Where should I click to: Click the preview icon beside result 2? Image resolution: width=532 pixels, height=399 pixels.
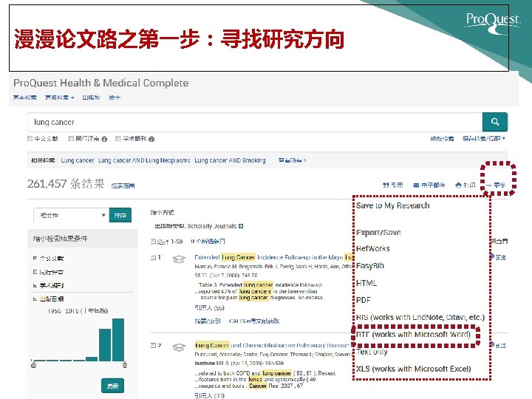[x=491, y=345]
